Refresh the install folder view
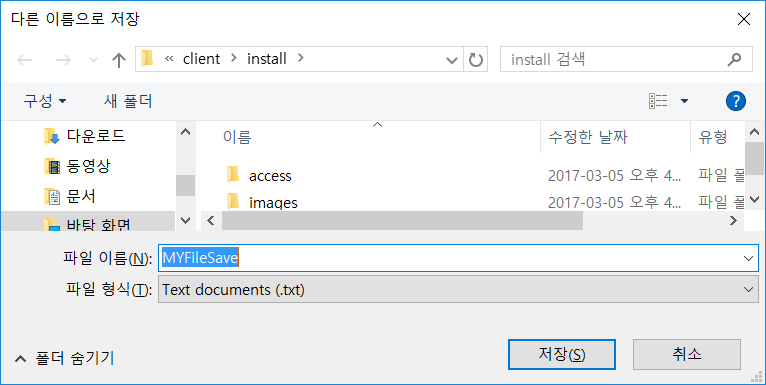 pyautogui.click(x=475, y=60)
